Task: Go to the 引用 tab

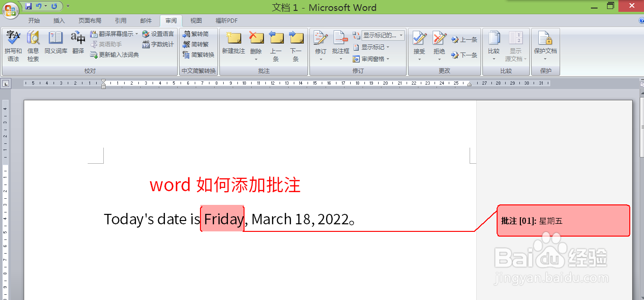Action: point(121,21)
